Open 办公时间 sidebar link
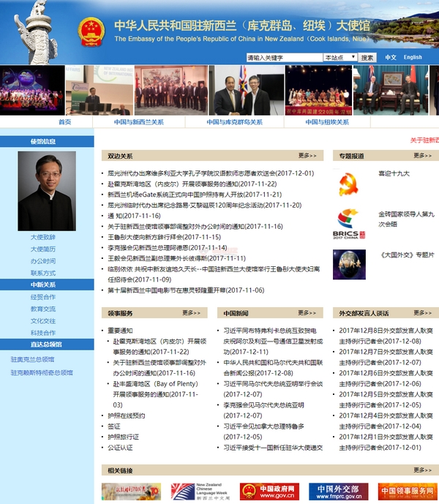The image size is (439, 504). pyautogui.click(x=43, y=261)
